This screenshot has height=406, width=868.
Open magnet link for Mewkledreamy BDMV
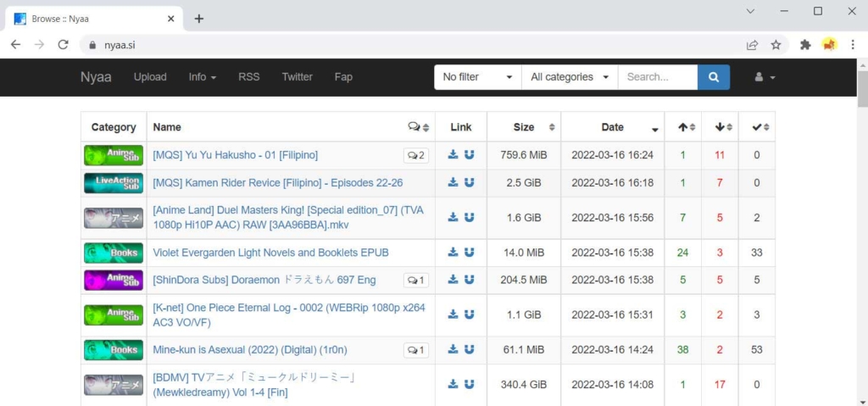pyautogui.click(x=470, y=384)
